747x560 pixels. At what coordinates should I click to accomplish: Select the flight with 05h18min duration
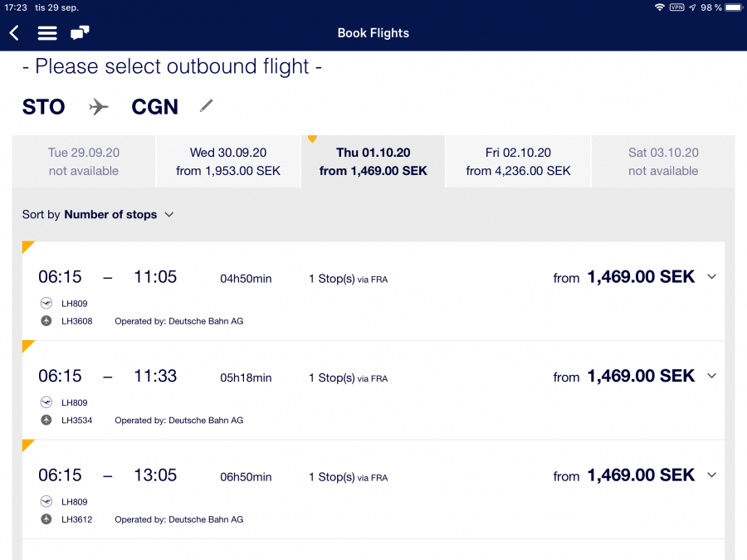click(246, 377)
